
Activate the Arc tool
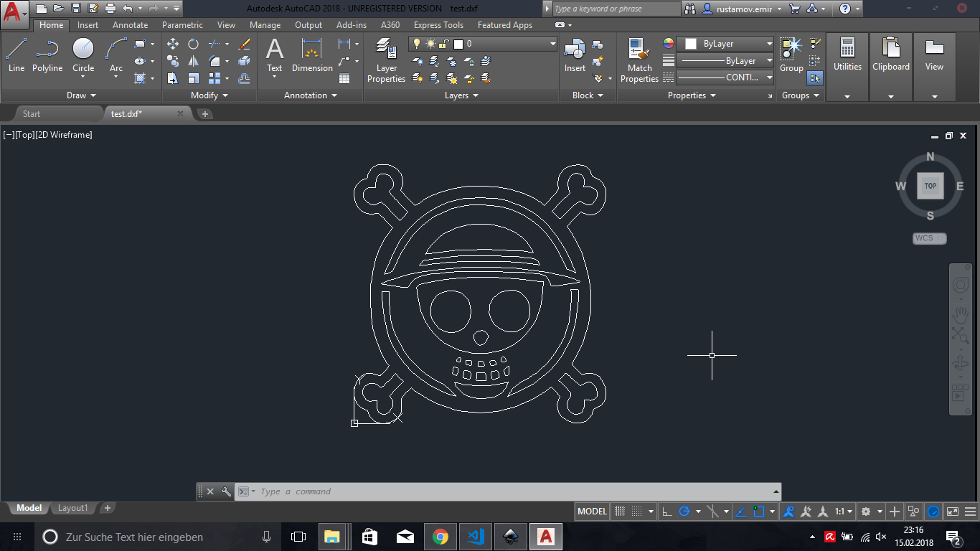click(116, 55)
